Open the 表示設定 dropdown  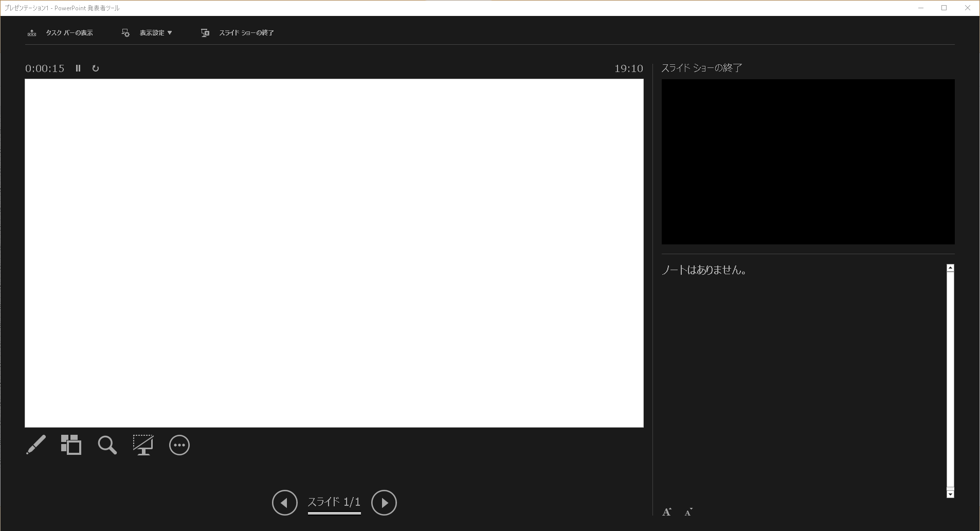coord(147,33)
